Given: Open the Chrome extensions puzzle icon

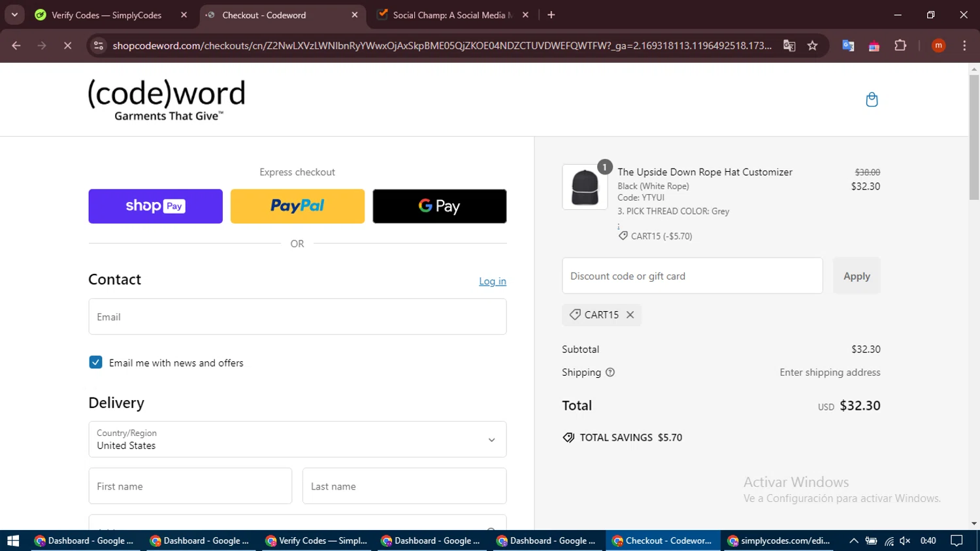Looking at the screenshot, I should [900, 46].
